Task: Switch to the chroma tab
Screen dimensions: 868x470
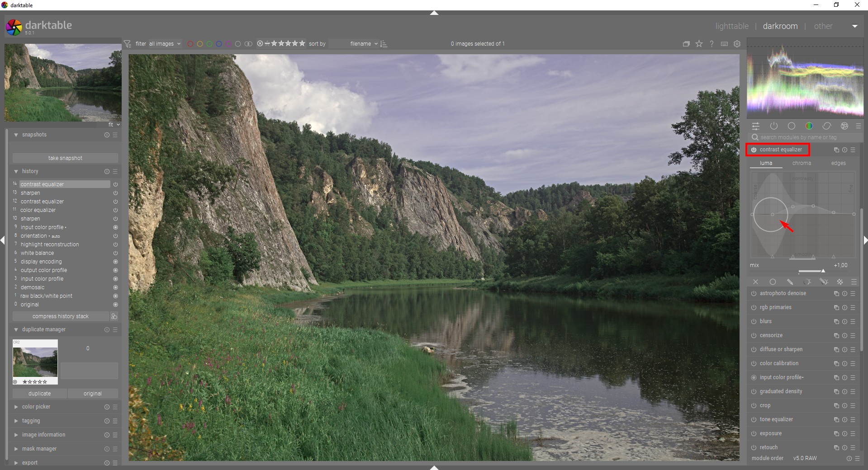Action: click(x=802, y=163)
